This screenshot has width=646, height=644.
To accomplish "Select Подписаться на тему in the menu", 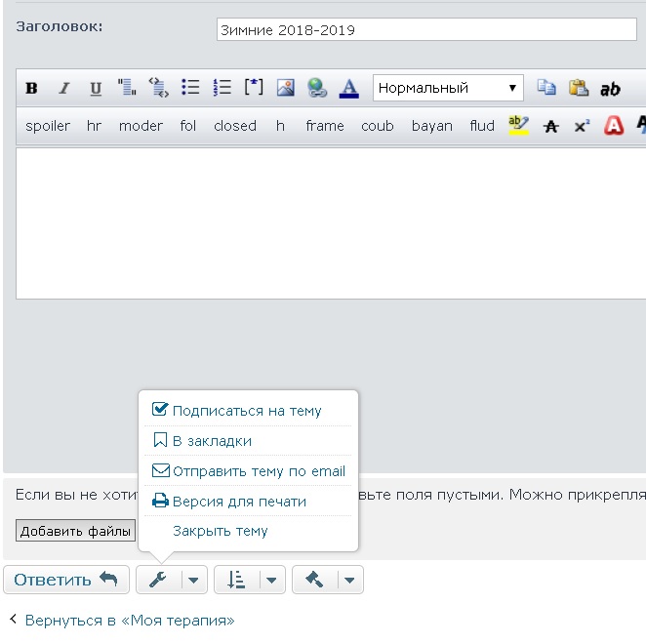I will (246, 411).
